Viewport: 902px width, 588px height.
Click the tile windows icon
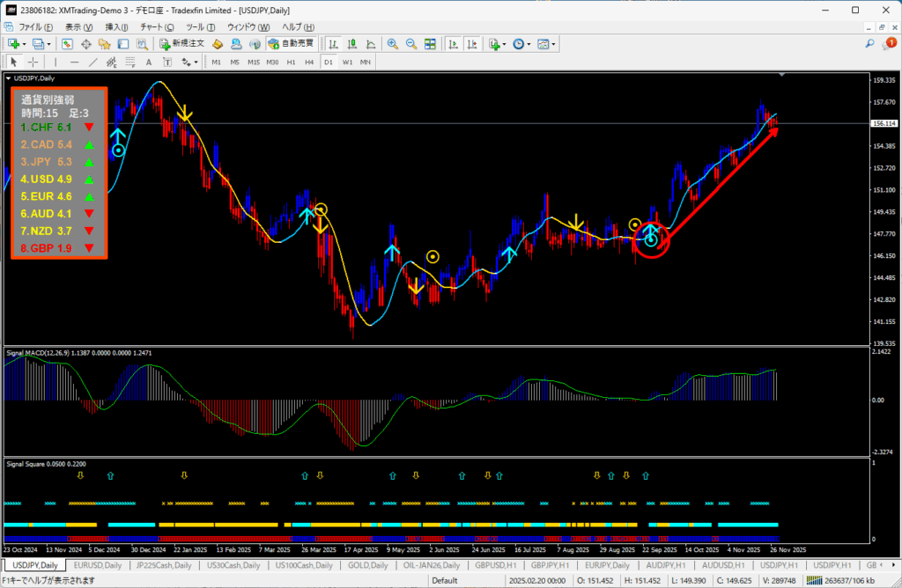[x=431, y=43]
